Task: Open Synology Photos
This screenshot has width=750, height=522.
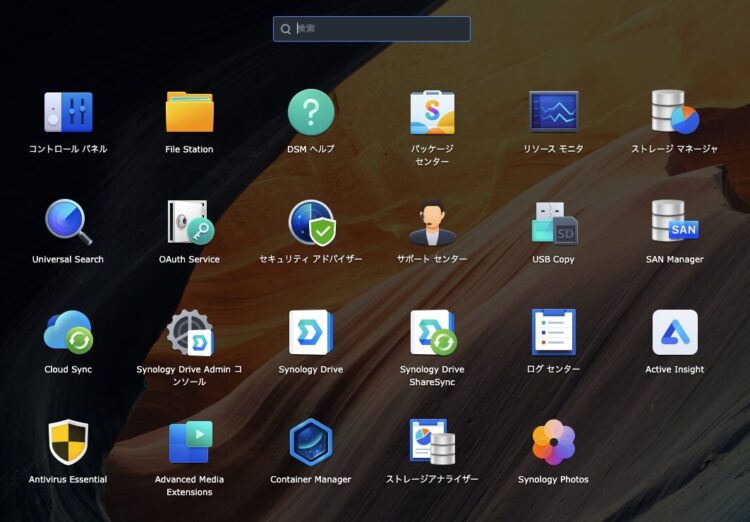Action: tap(553, 442)
